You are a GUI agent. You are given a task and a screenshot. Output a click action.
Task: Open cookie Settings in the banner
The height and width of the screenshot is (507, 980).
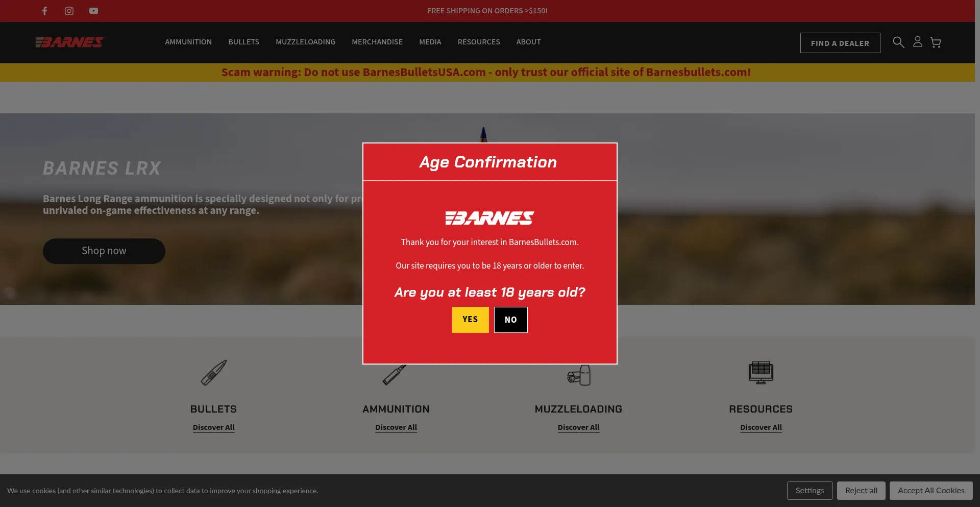tap(810, 491)
